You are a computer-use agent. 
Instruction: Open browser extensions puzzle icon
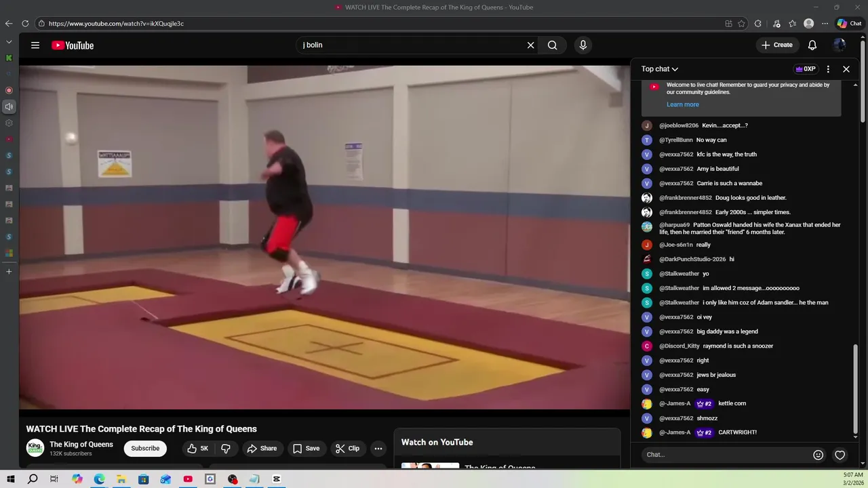click(758, 23)
